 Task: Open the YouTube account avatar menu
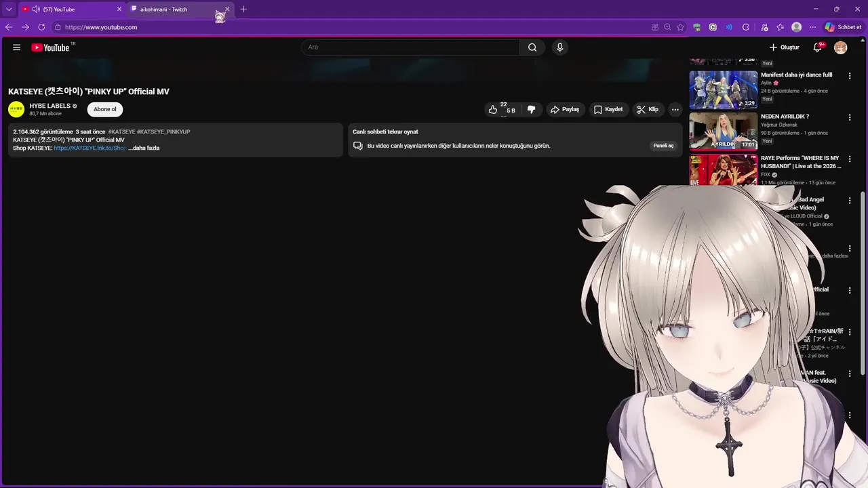pyautogui.click(x=840, y=47)
